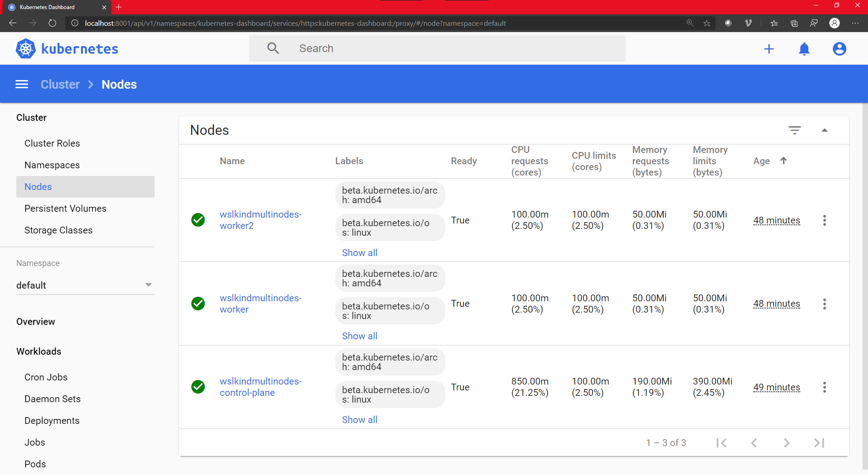Click the Kubernetes logo

pos(25,48)
